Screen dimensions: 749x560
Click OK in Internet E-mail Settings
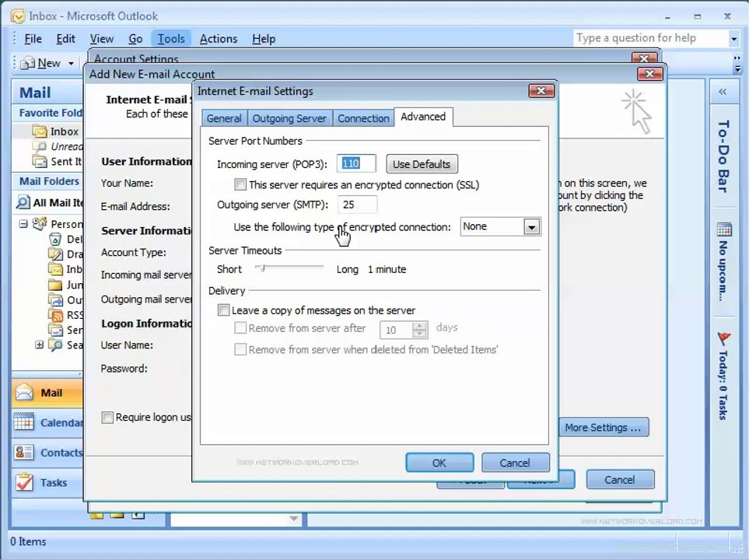439,463
